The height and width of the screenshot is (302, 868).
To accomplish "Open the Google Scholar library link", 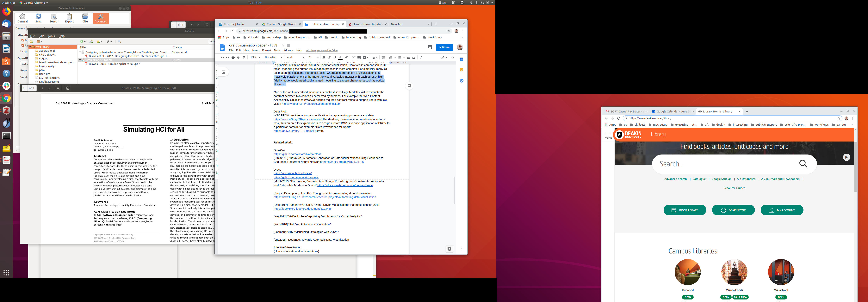I will (x=721, y=179).
